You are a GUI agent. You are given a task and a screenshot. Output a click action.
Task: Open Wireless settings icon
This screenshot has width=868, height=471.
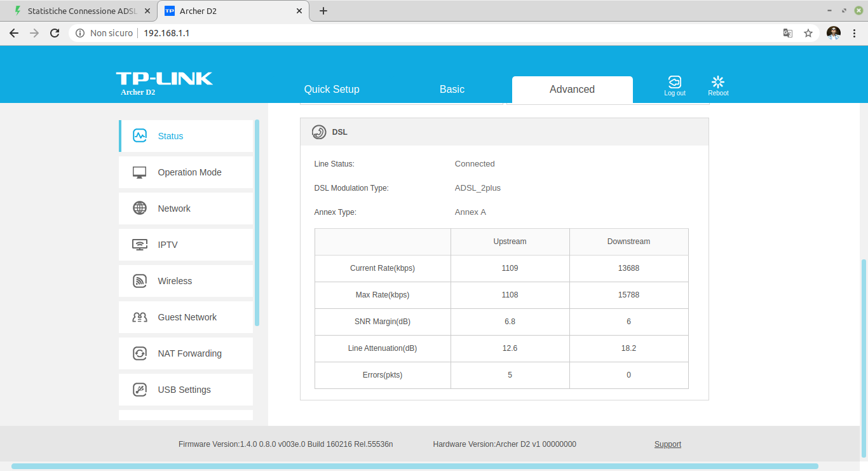tap(140, 281)
